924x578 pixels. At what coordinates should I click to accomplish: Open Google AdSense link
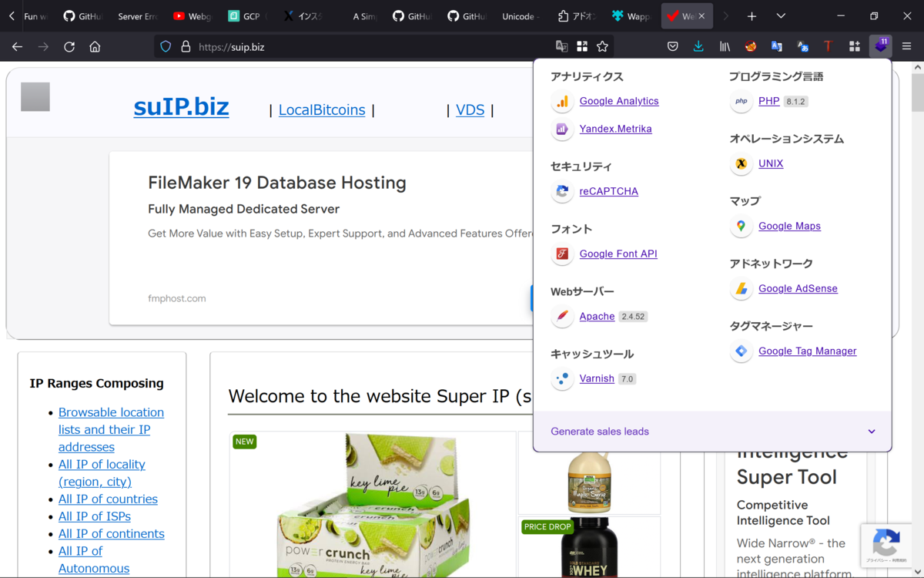pos(798,288)
